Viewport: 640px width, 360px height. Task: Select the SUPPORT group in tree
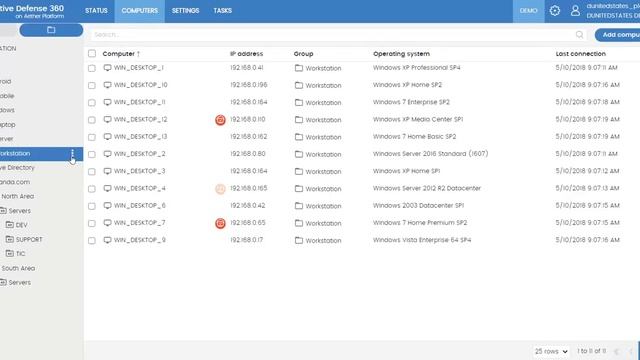(x=29, y=239)
